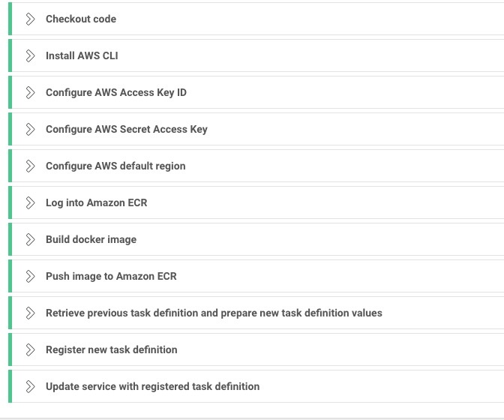Click the Install AWS CLI step label
The width and height of the screenshot is (504, 420).
coord(82,55)
